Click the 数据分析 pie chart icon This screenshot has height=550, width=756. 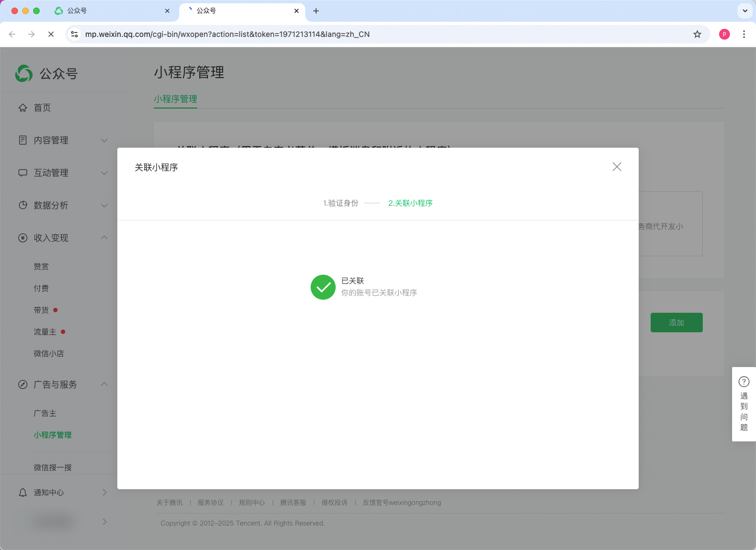pos(23,205)
